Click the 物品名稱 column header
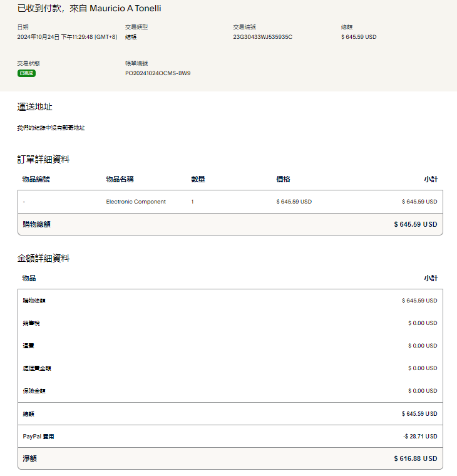This screenshot has width=457, height=476. 120,179
